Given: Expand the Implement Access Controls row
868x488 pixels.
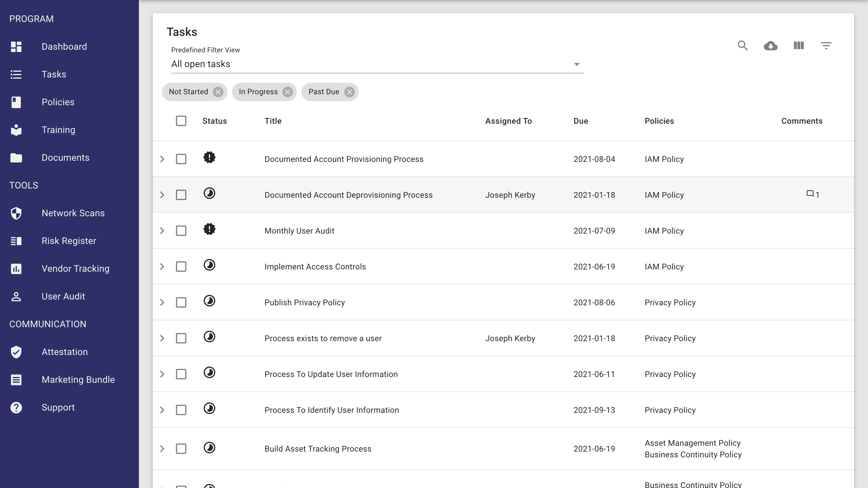Looking at the screenshot, I should (x=162, y=267).
